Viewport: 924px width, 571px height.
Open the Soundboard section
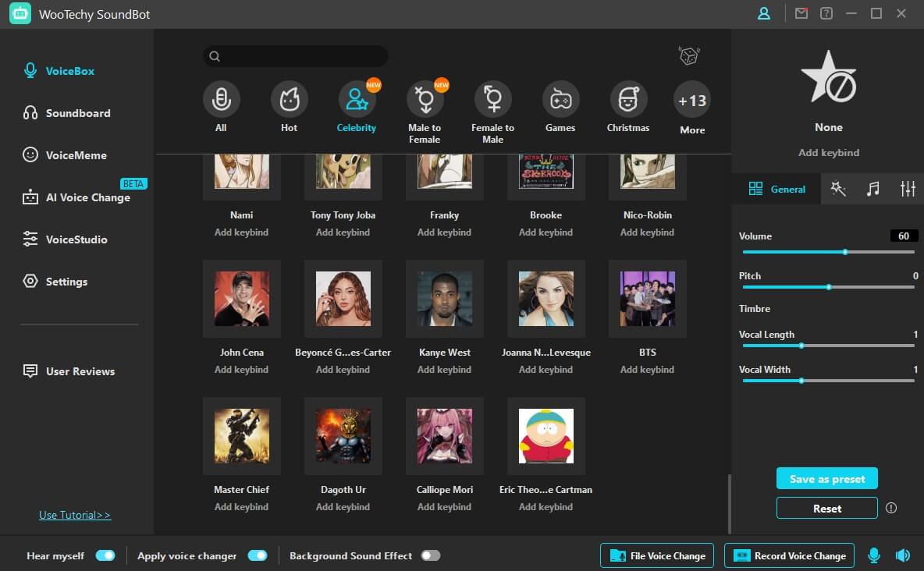tap(77, 113)
